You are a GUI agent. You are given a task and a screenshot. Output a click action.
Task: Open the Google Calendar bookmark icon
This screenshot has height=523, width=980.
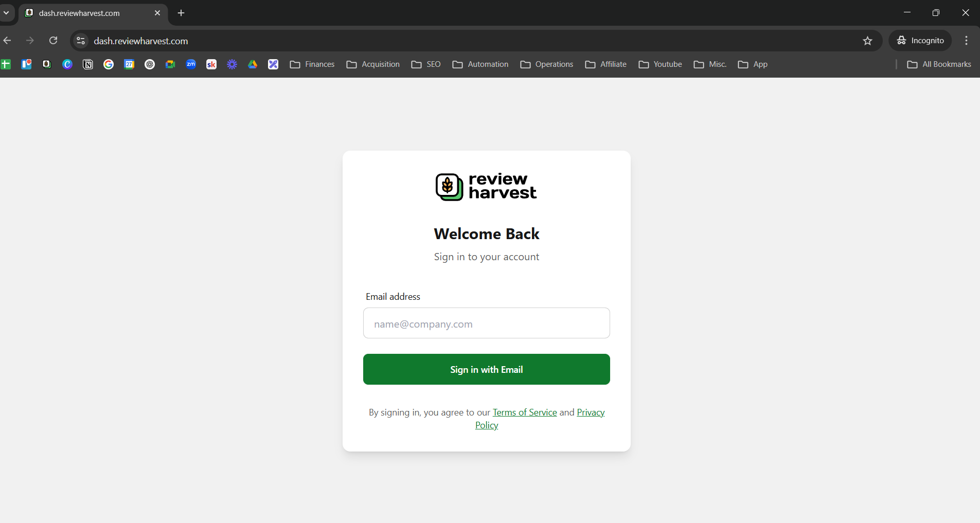(x=129, y=64)
